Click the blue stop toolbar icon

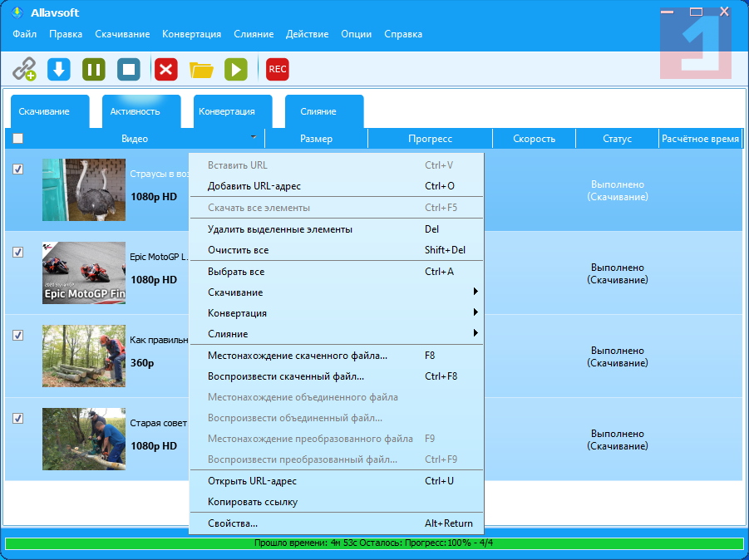[x=129, y=69]
